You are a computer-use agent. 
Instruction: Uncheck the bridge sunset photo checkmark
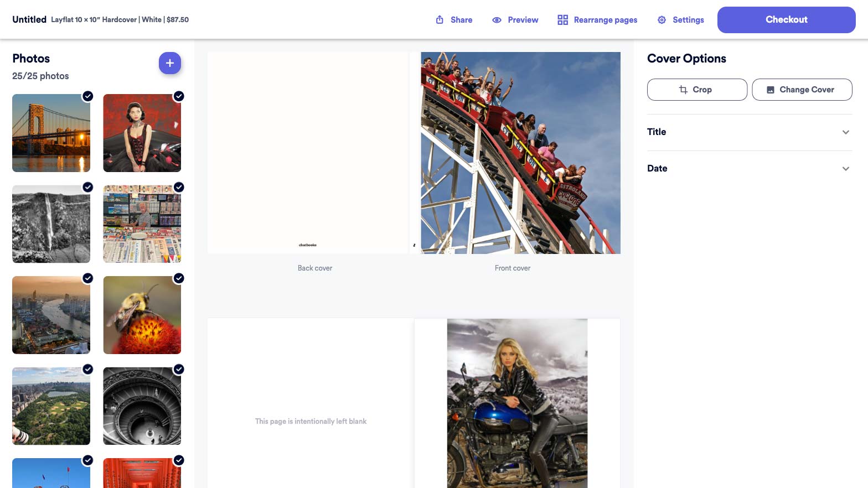pyautogui.click(x=88, y=96)
